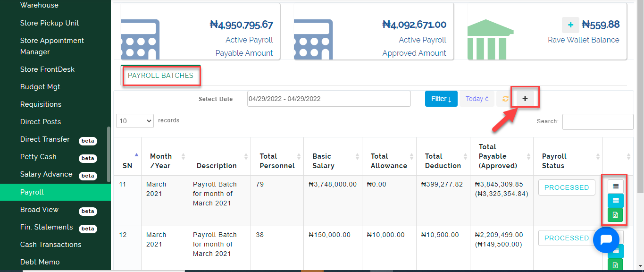Open Warehouse in the sidebar
Viewport: 644px width, 272px height.
pos(39,5)
